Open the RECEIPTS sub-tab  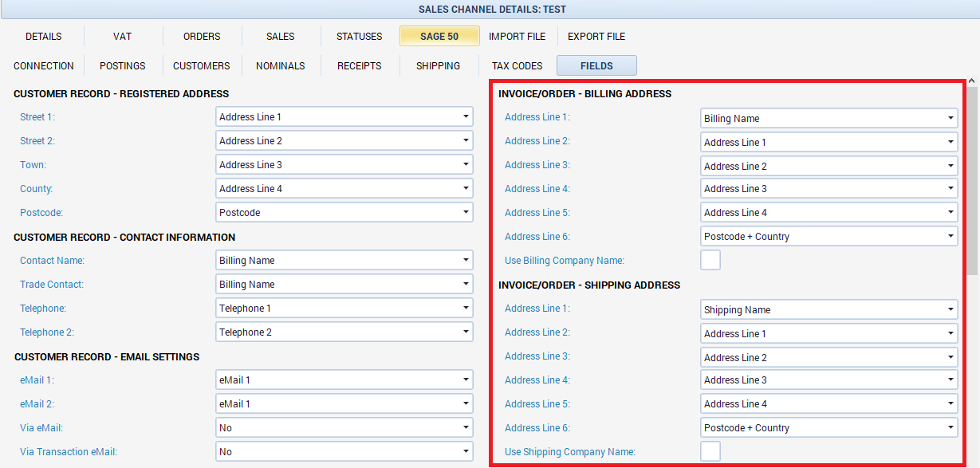tap(360, 65)
